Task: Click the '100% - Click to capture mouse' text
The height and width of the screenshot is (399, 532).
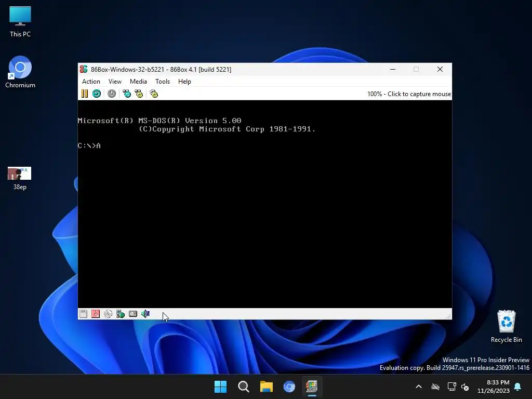Action: 409,94
